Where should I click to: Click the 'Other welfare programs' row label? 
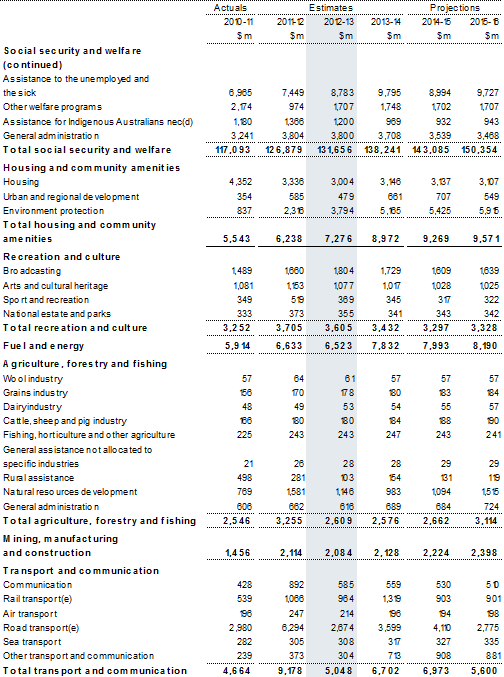tap(52, 107)
